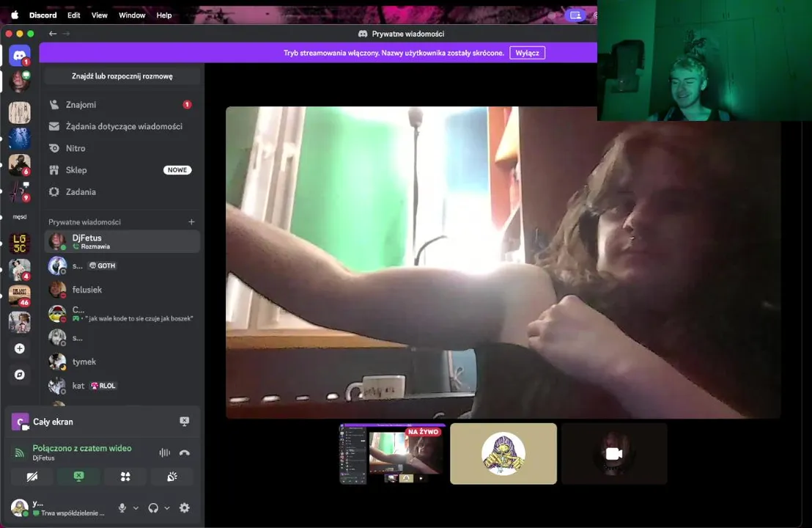Open the server icon with badge 6
Viewport: 812px width, 528px height.
pos(20,165)
